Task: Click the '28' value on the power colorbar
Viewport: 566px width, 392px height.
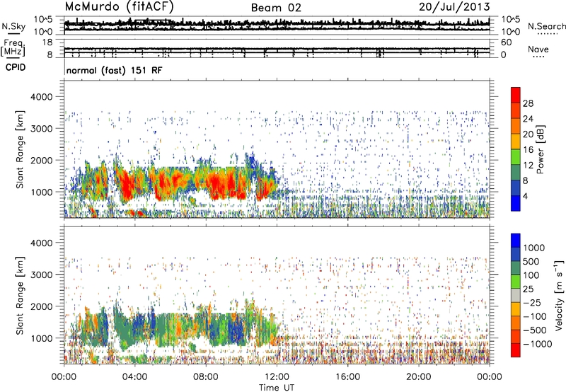Action: [528, 103]
